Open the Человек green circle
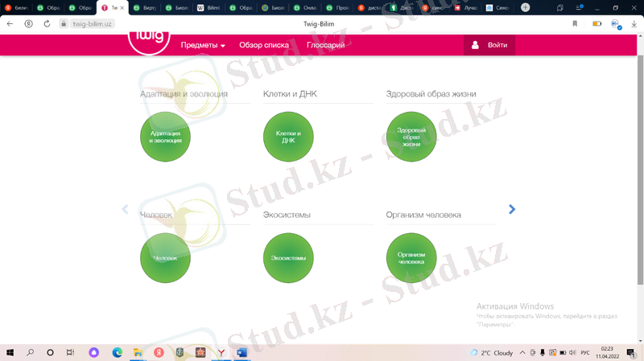The height and width of the screenshot is (361, 644). pos(165,257)
